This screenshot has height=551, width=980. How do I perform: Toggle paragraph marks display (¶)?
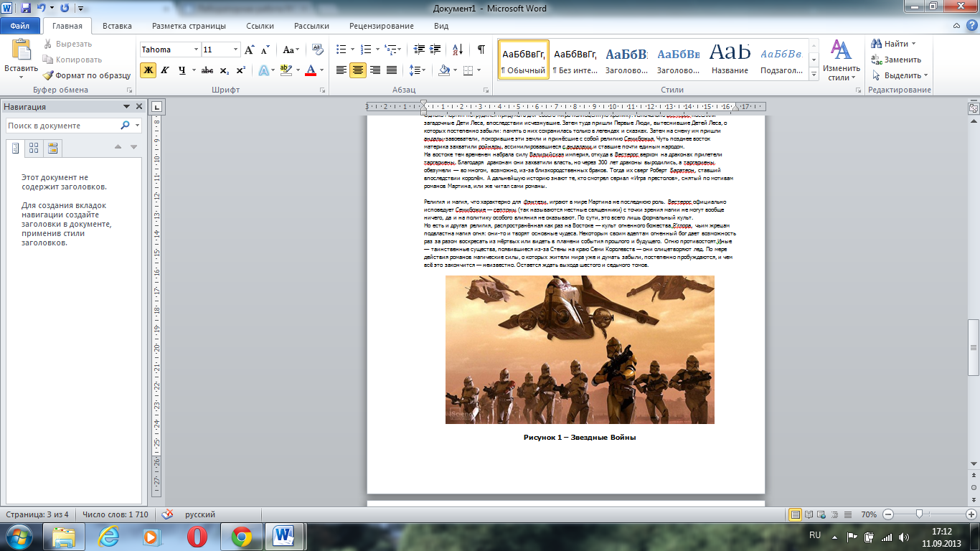pos(481,50)
